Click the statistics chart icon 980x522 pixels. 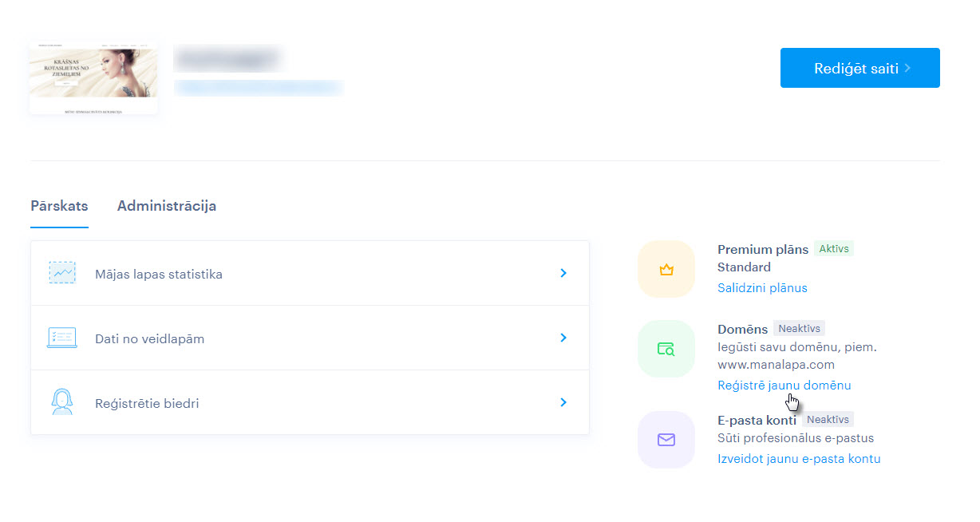click(x=61, y=273)
